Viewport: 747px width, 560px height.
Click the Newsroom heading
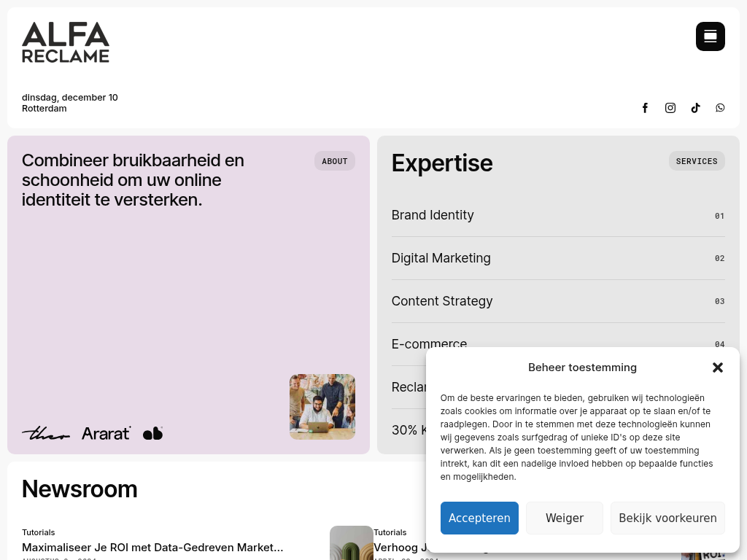80,489
